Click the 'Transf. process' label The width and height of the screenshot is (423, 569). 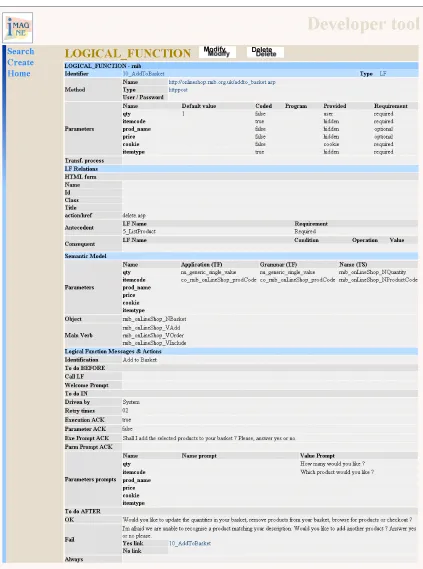pyautogui.click(x=84, y=160)
